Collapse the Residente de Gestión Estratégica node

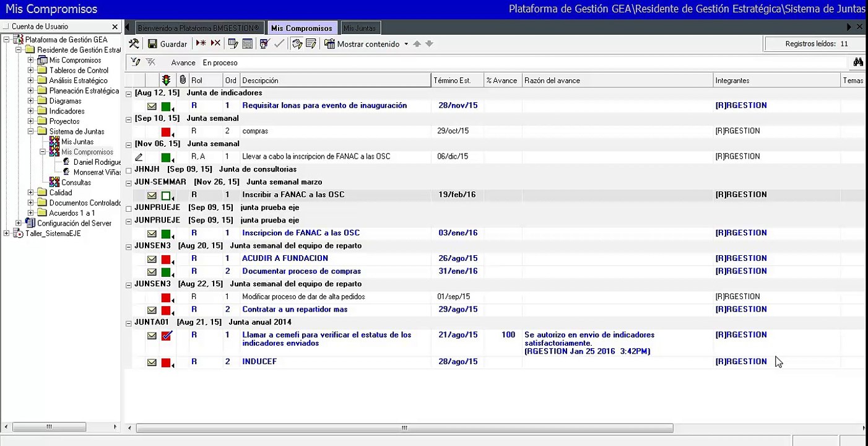[19, 50]
